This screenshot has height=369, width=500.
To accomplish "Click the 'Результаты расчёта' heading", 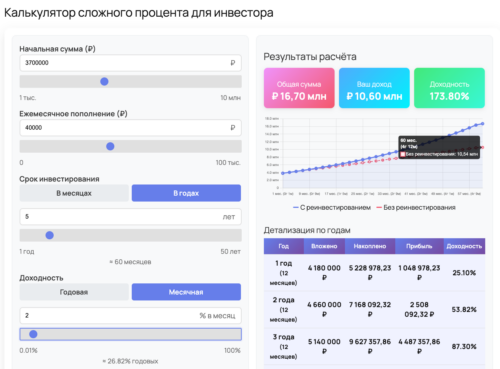I will (310, 57).
